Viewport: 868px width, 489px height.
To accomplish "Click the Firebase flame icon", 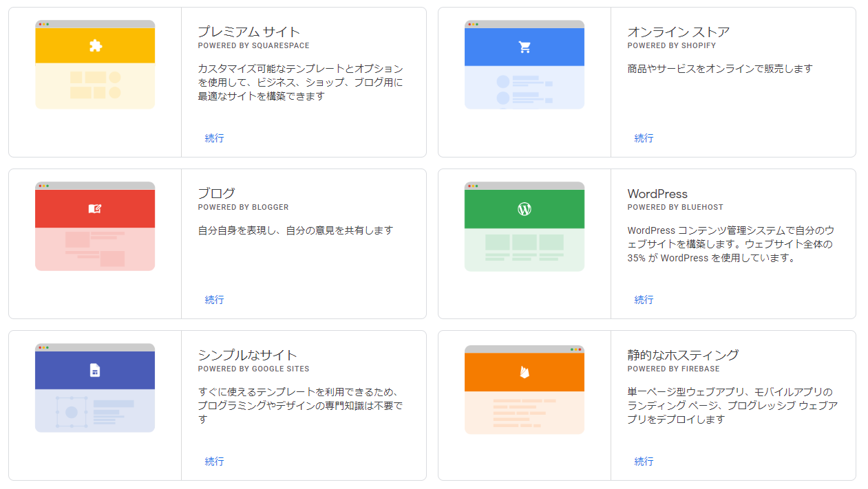I will click(x=525, y=372).
